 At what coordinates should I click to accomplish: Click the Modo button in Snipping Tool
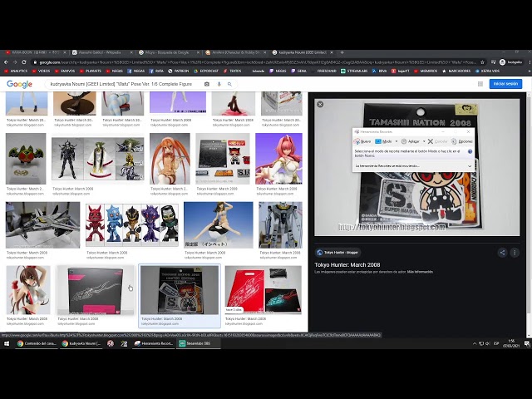[x=383, y=141]
